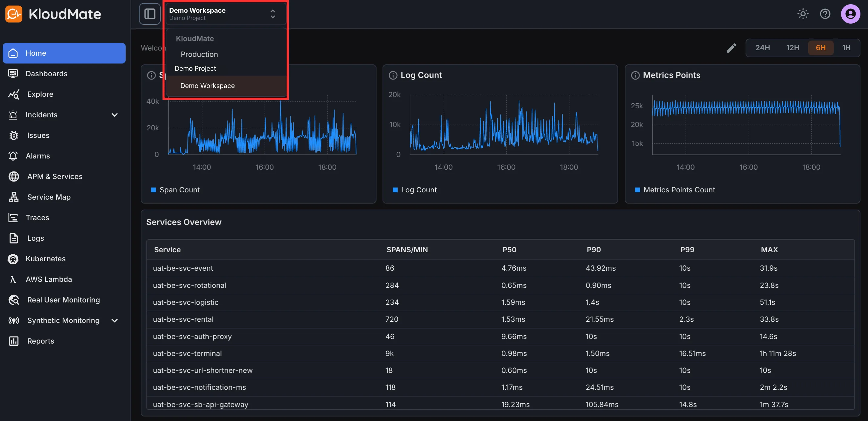Open the Demo Workspace switcher dropdown
This screenshot has height=421, width=868.
226,14
